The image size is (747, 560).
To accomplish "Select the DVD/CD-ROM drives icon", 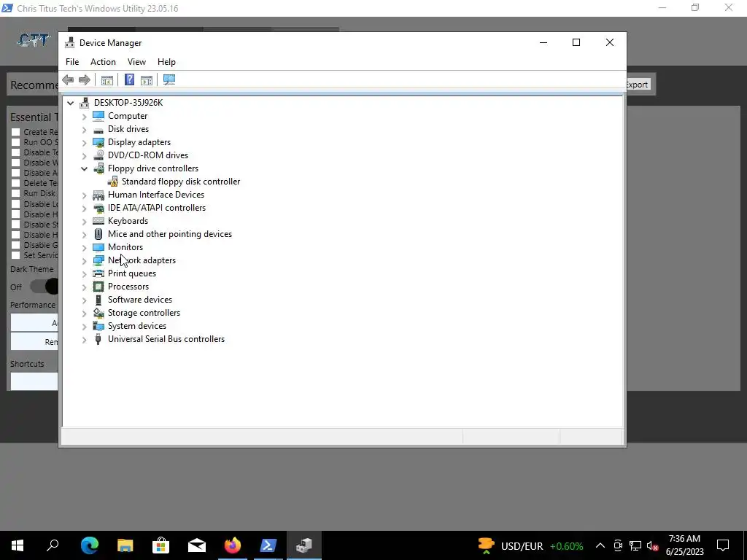I will [x=98, y=155].
